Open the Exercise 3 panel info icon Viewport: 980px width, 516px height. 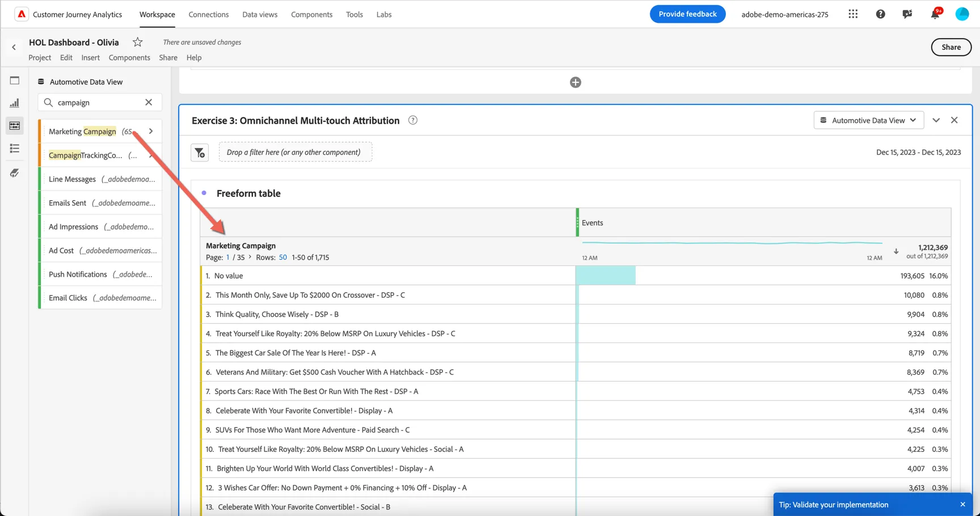click(x=413, y=120)
